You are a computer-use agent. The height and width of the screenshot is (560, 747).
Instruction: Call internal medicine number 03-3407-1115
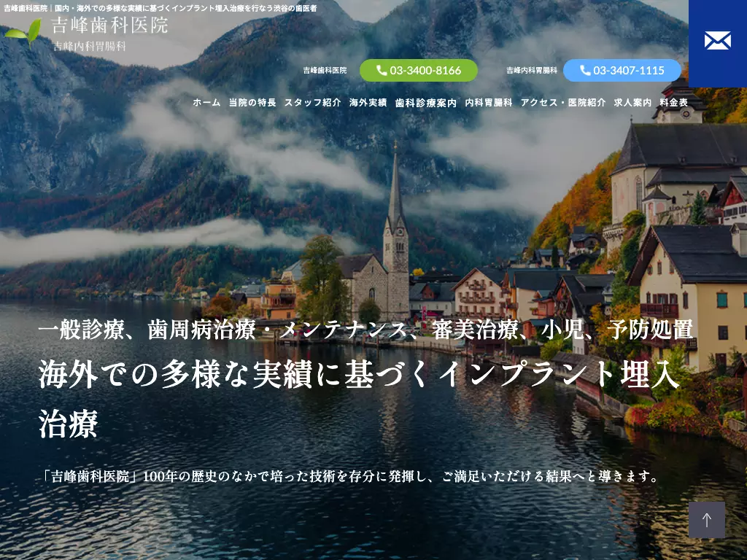click(622, 71)
